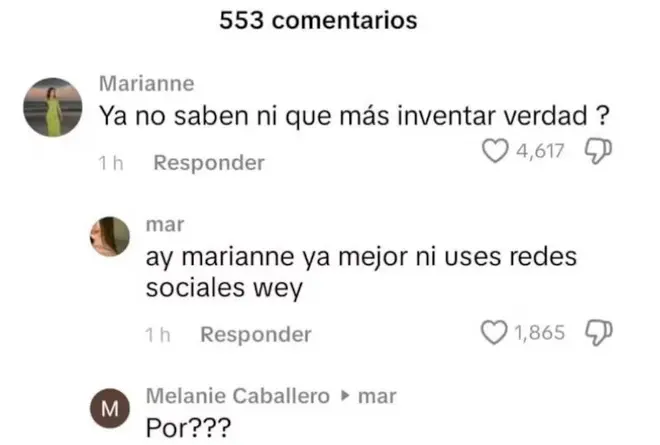The image size is (660, 445).
Task: Dislike mar's reply with thumbs-down icon
Action: [599, 333]
